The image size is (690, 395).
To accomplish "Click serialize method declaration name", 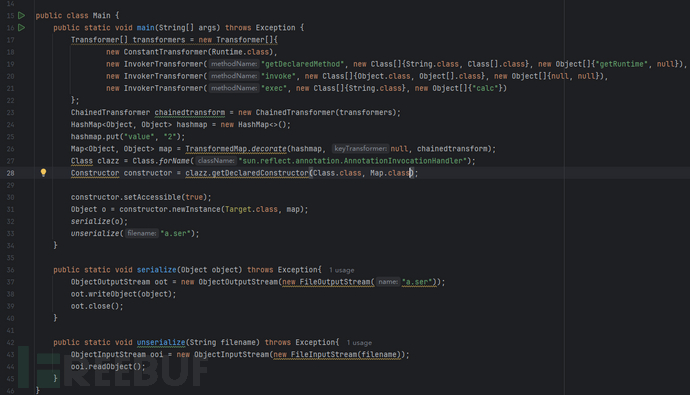I will 157,270.
